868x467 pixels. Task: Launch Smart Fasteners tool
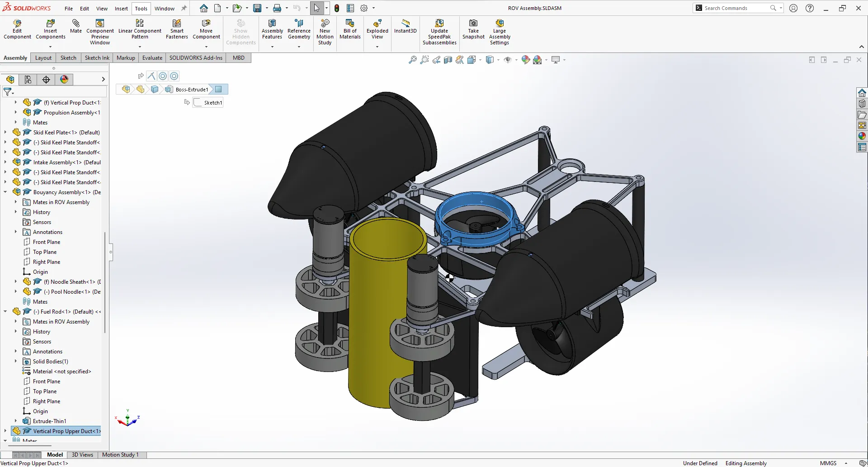pos(177,29)
